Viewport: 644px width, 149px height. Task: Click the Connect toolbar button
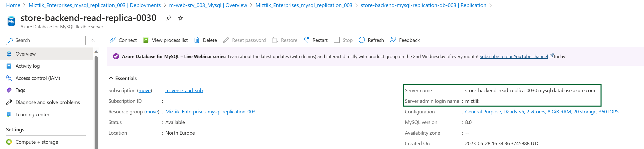123,40
